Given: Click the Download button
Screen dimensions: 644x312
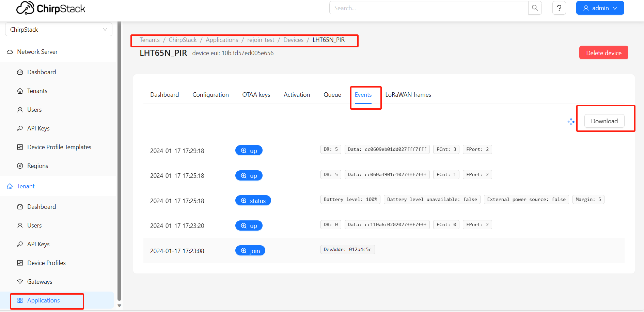Looking at the screenshot, I should (x=604, y=121).
